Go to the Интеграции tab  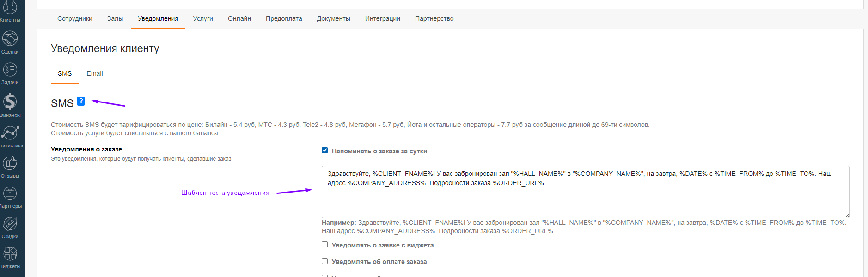click(382, 18)
